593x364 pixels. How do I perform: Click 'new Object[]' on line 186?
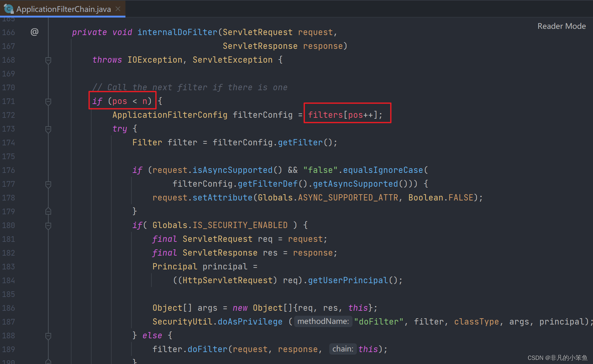pyautogui.click(x=262, y=308)
